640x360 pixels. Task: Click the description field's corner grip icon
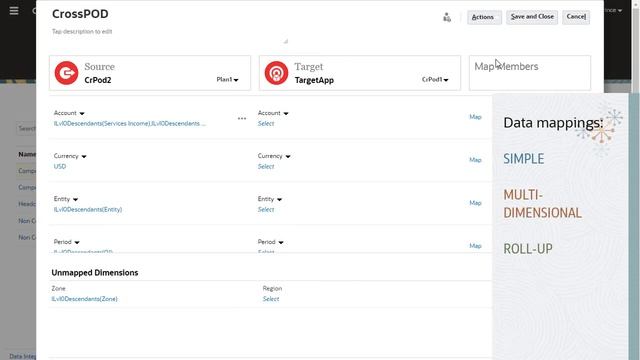pos(286,41)
